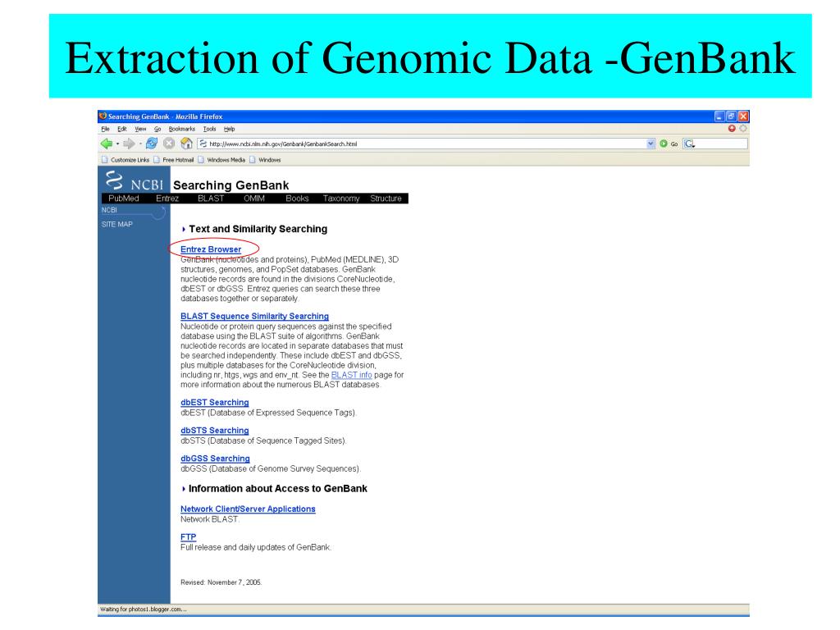Click into the address bar URL field
Image resolution: width=840 pixels, height=630 pixels.
tap(422, 144)
